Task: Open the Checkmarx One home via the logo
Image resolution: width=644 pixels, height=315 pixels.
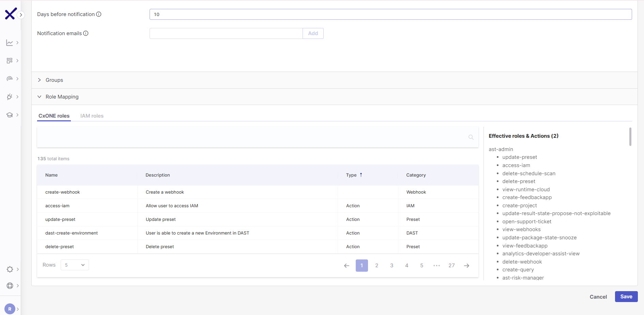Action: pyautogui.click(x=10, y=14)
